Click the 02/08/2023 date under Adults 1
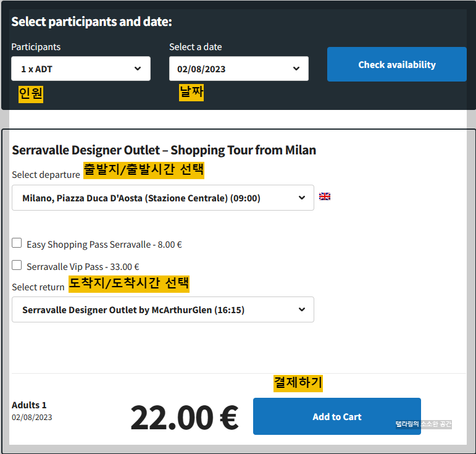 (32, 418)
